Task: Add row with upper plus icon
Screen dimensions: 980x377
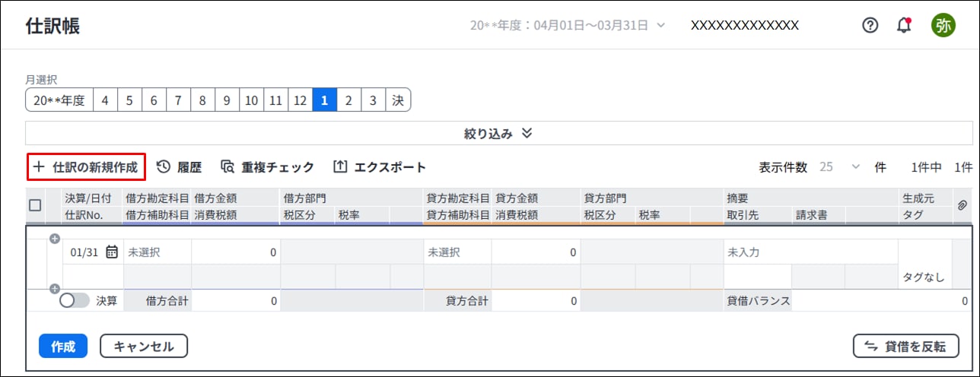Action: (x=54, y=239)
